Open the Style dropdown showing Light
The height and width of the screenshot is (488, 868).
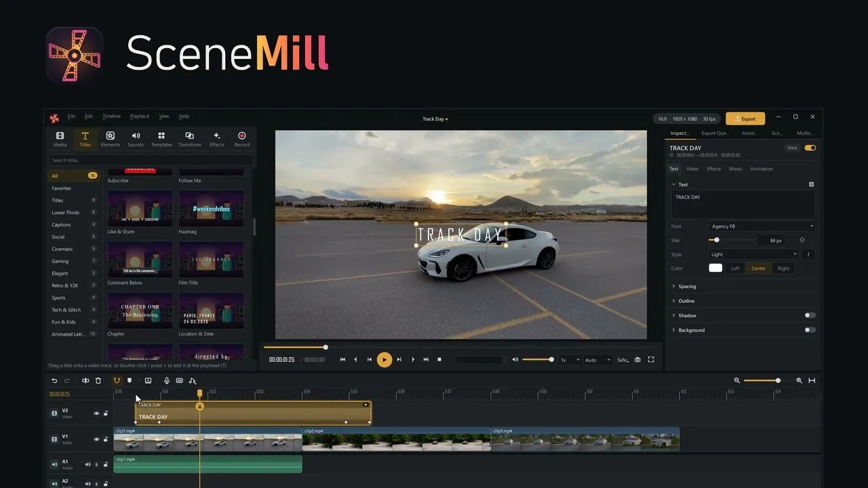(754, 255)
